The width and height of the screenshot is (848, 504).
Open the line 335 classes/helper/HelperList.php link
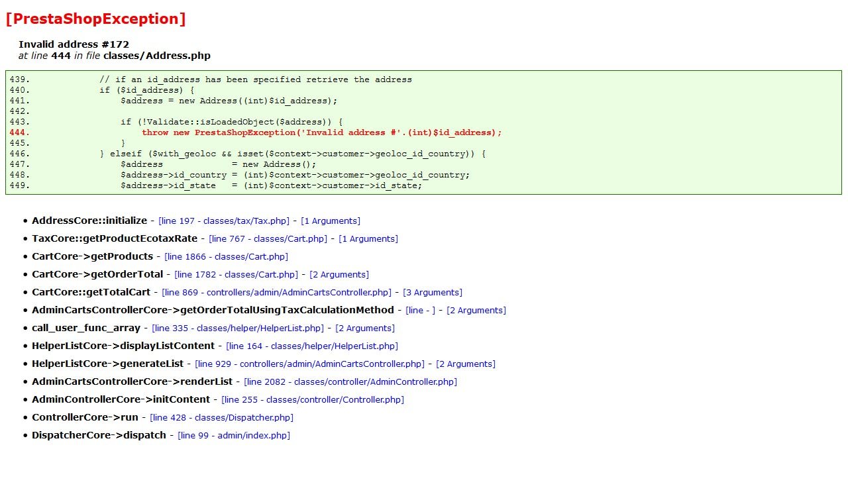pos(238,328)
